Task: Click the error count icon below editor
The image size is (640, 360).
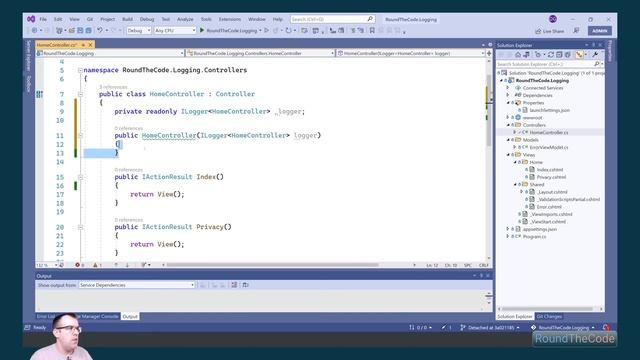Action: click(x=77, y=265)
